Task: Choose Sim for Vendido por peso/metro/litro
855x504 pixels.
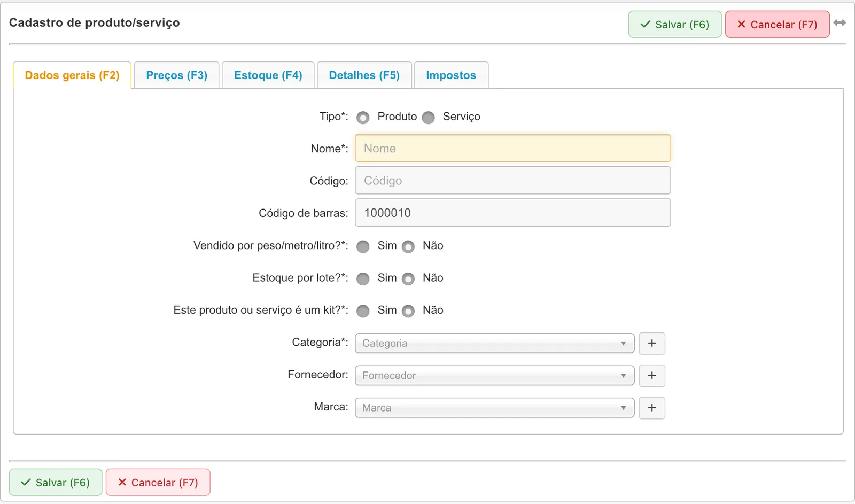Action: (x=363, y=246)
